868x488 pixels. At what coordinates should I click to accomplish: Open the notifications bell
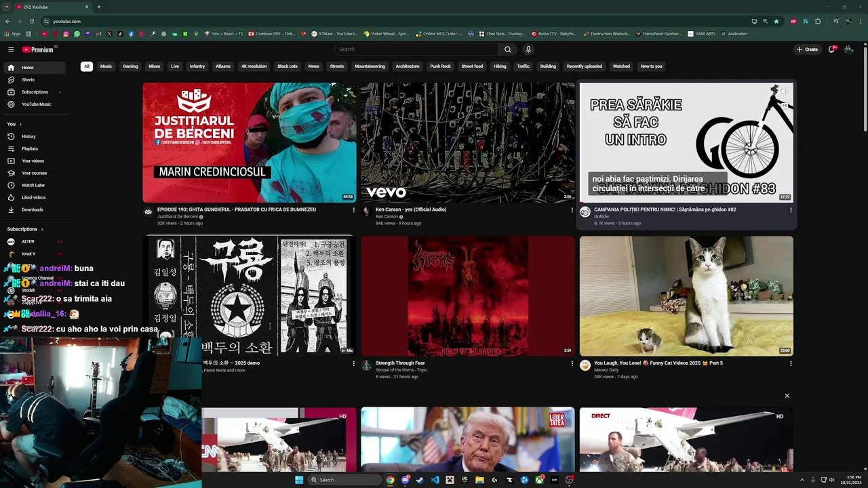[831, 49]
